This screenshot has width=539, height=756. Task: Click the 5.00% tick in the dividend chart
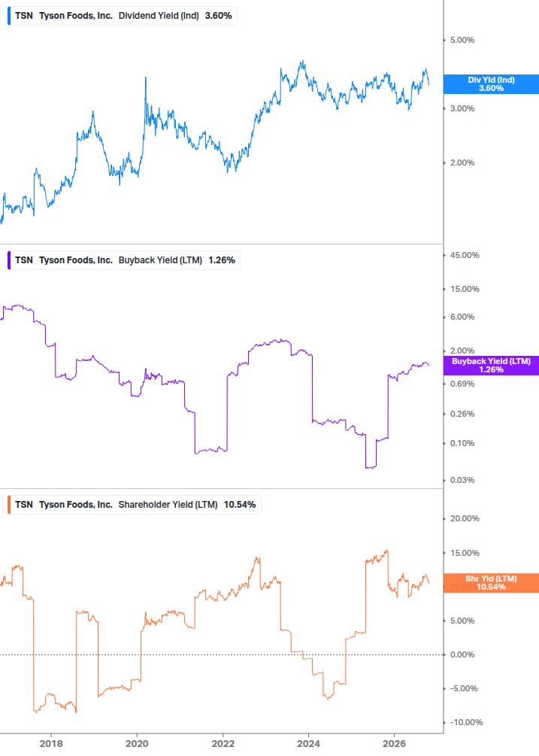coord(462,40)
